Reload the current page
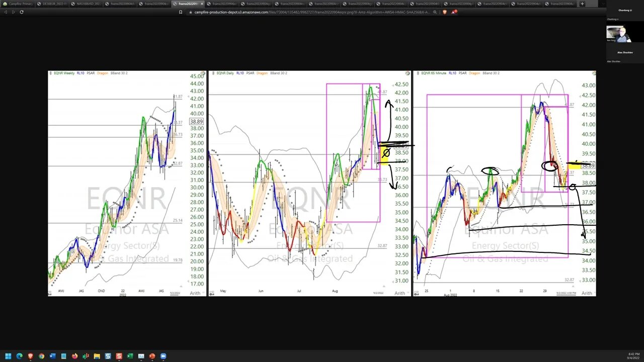 (21, 12)
